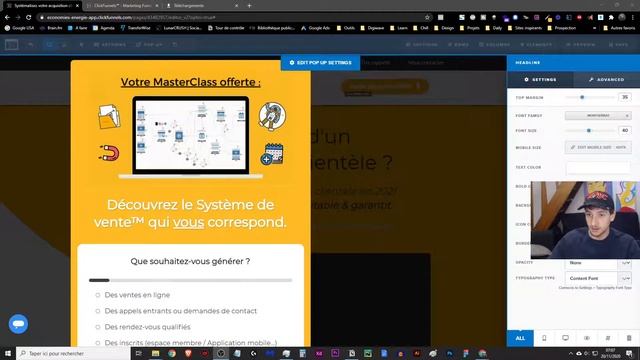
Task: Adjust the Top Margin slider
Action: 582,98
